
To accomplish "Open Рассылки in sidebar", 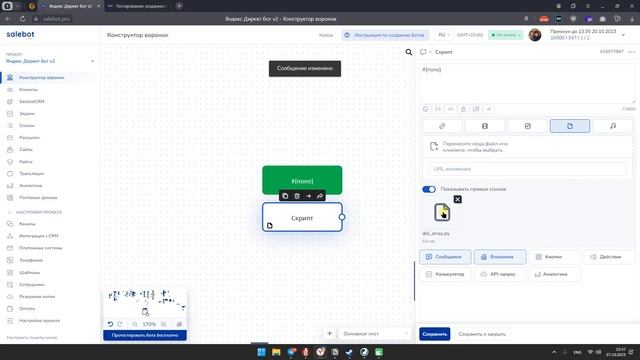I will click(x=29, y=138).
